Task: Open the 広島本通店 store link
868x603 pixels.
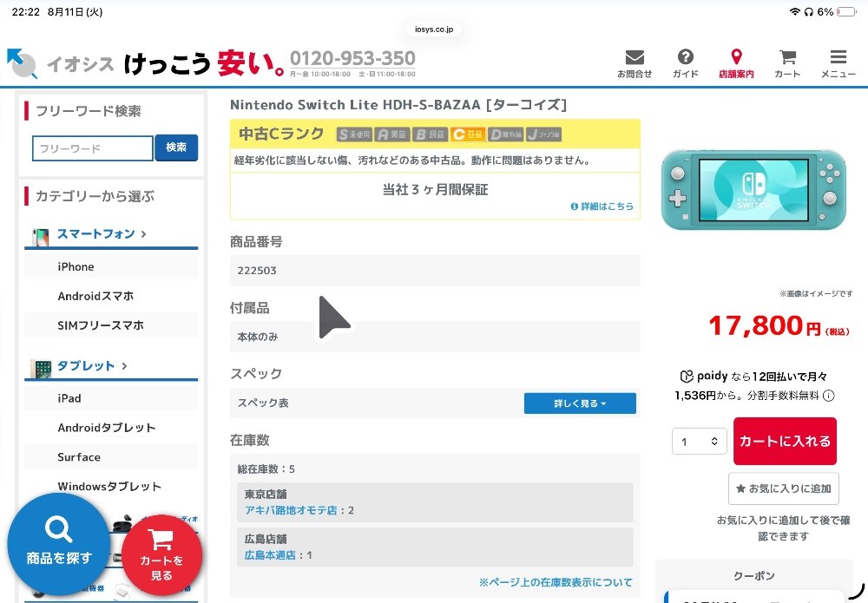Action: click(270, 555)
